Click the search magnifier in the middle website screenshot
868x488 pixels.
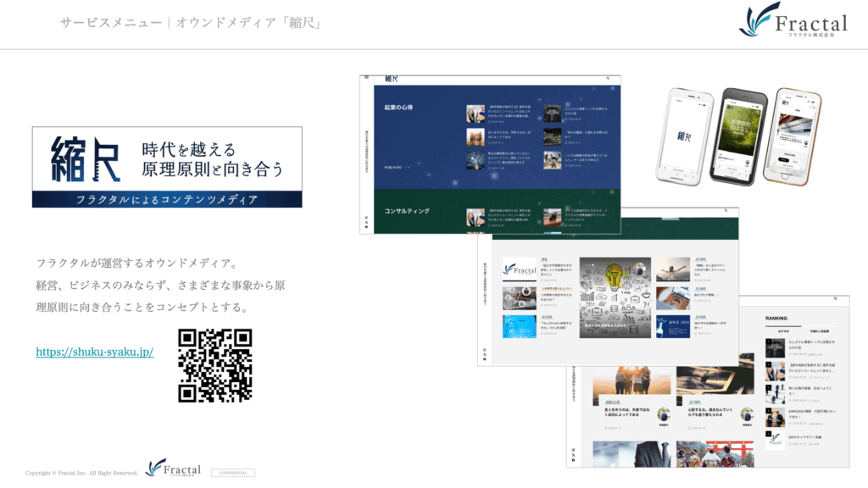726,211
